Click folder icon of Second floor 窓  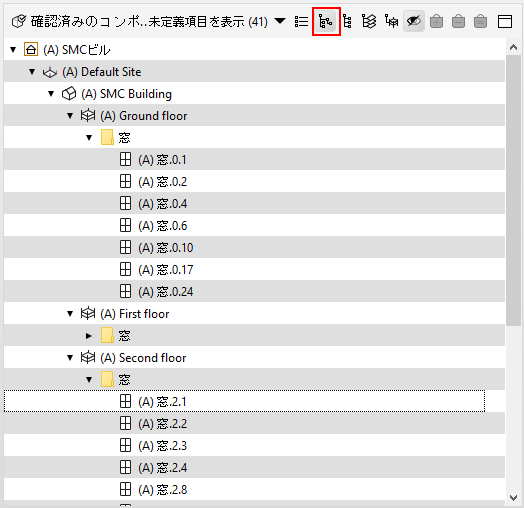click(x=107, y=379)
